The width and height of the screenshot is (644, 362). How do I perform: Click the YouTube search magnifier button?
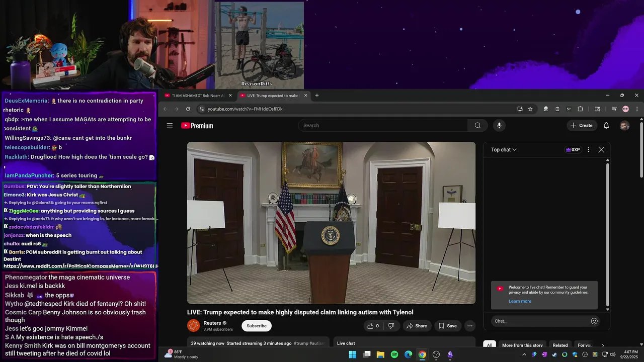coord(477,125)
